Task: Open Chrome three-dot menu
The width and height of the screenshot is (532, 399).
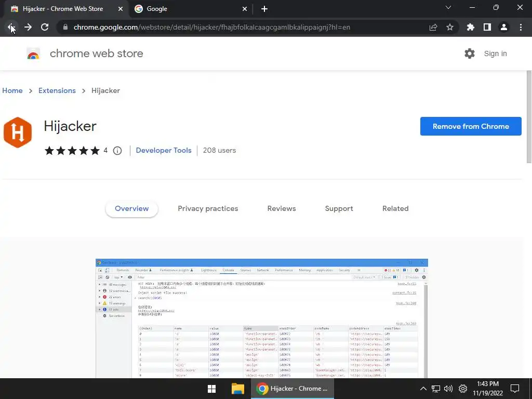Action: tap(521, 27)
